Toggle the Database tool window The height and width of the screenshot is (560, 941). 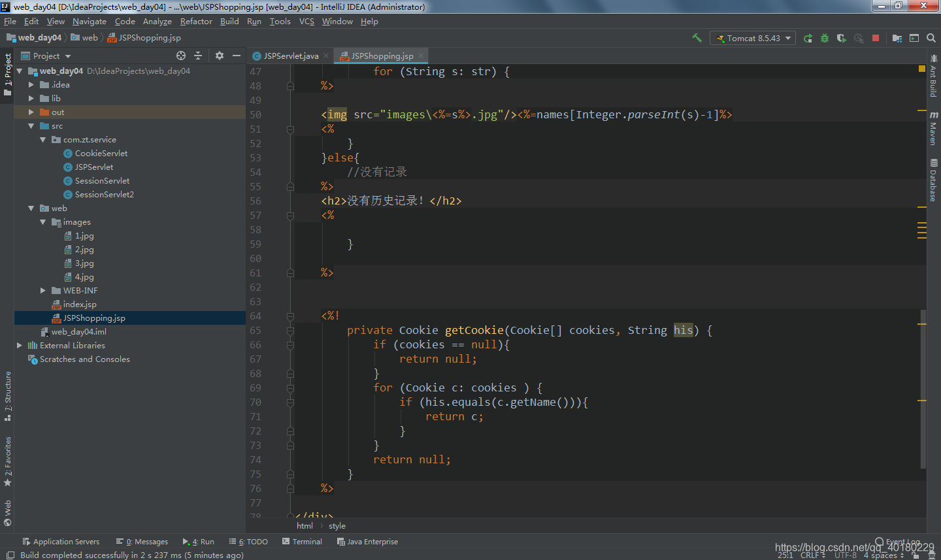934,180
